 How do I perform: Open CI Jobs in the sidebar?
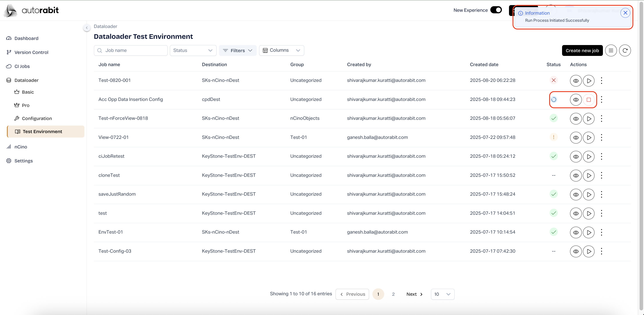pos(22,66)
